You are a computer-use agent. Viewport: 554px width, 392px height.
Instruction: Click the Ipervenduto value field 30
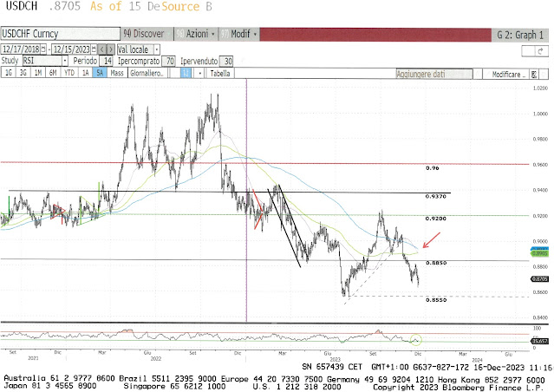226,61
